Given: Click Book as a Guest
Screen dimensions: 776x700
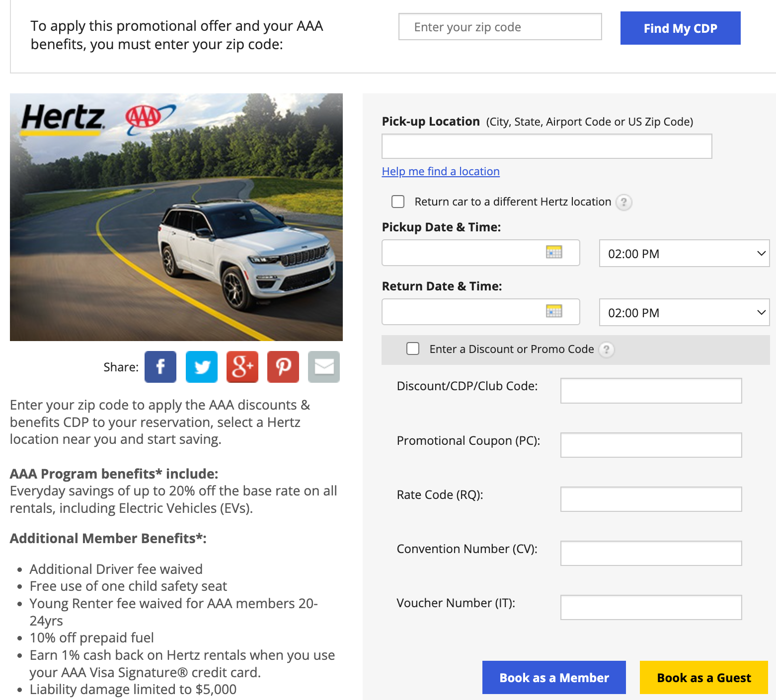Looking at the screenshot, I should (703, 677).
